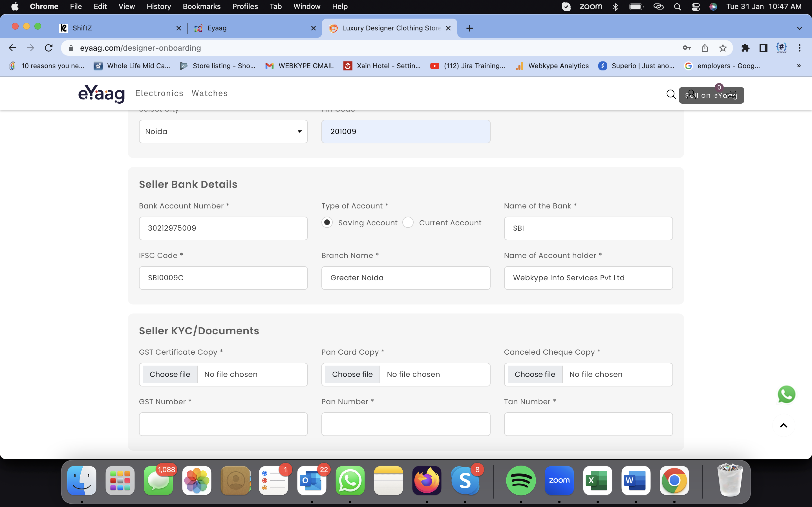Screen dimensions: 812x507
Task: Open the Watches category link
Action: pos(209,93)
